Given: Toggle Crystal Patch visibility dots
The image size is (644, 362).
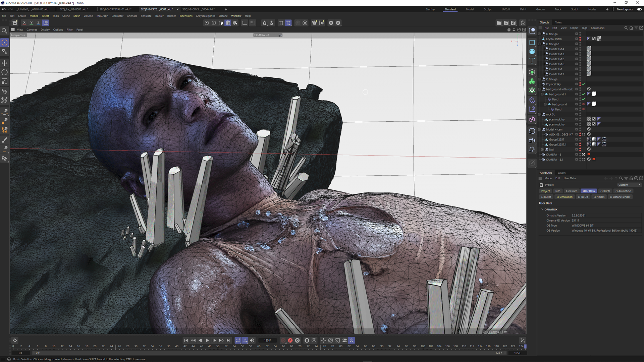Looking at the screenshot, I should tap(580, 39).
